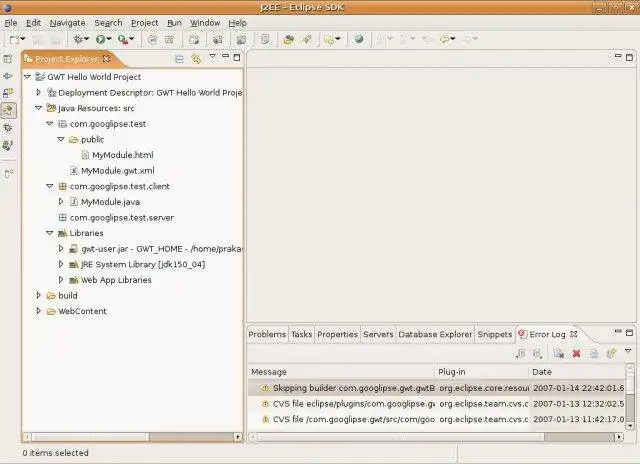Viewport: 640px width, 464px height.
Task: Expand JRE System Library [jdk150_04]
Action: (61, 264)
